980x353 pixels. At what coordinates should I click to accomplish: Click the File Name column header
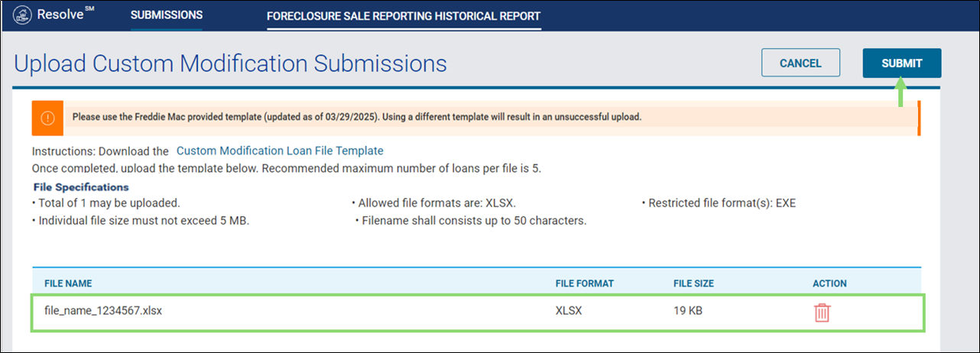(x=68, y=283)
